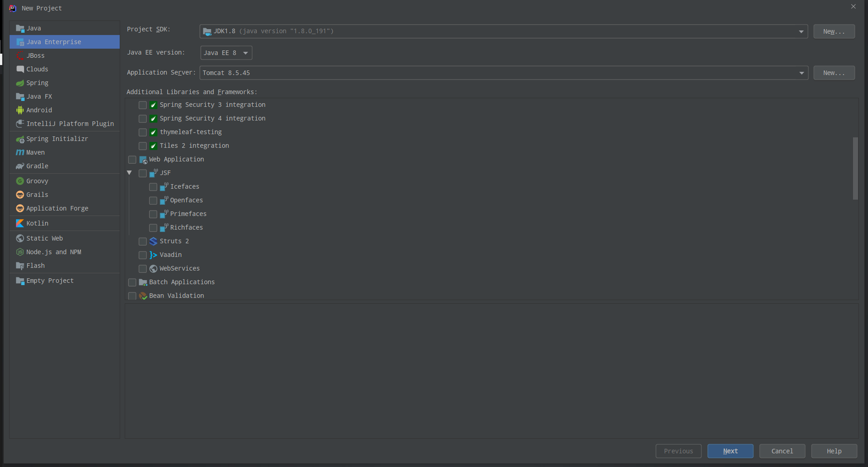Check the thymeleaf-testing checkbox

point(142,132)
